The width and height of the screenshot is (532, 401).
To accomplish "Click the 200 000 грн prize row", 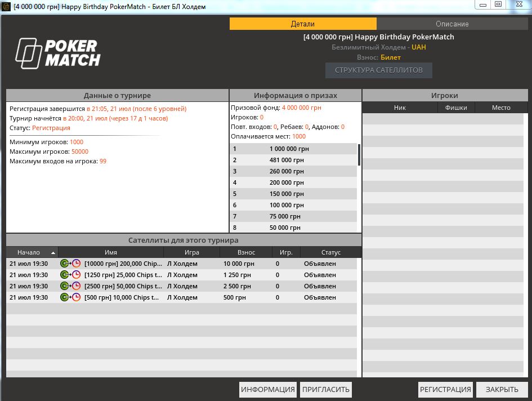I will coord(293,182).
